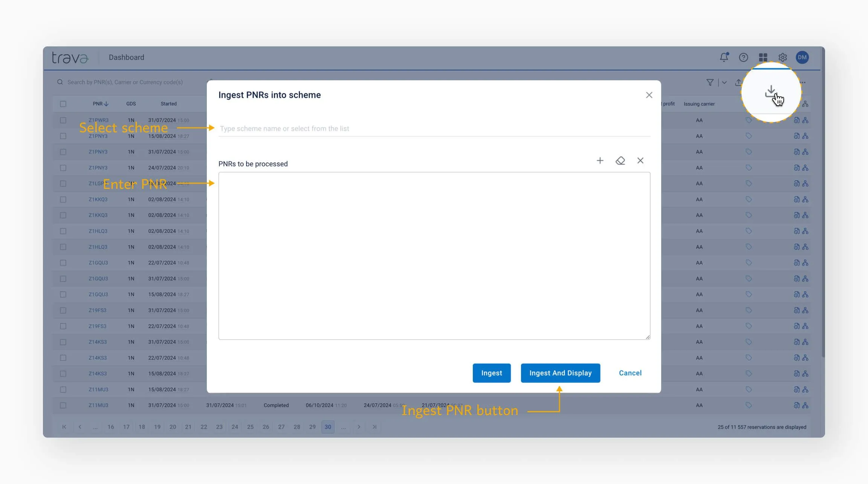
Task: Click the Ingest And Display button
Action: (x=560, y=373)
